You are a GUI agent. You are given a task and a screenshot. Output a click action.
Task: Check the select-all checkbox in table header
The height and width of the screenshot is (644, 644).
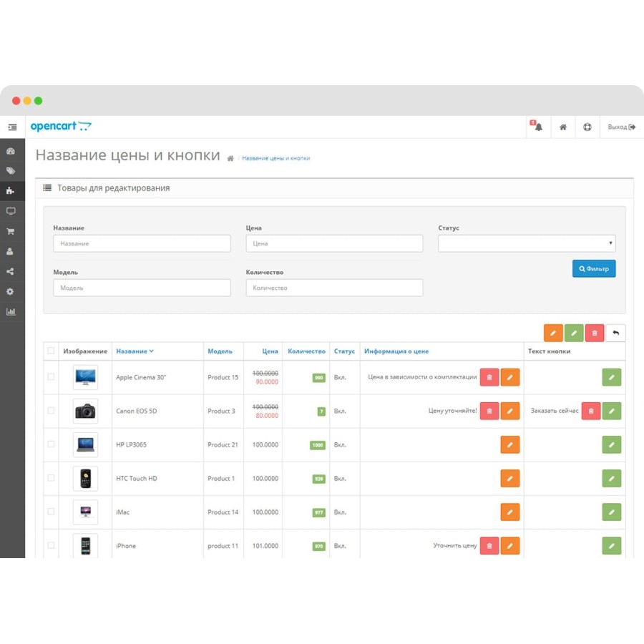coord(51,351)
